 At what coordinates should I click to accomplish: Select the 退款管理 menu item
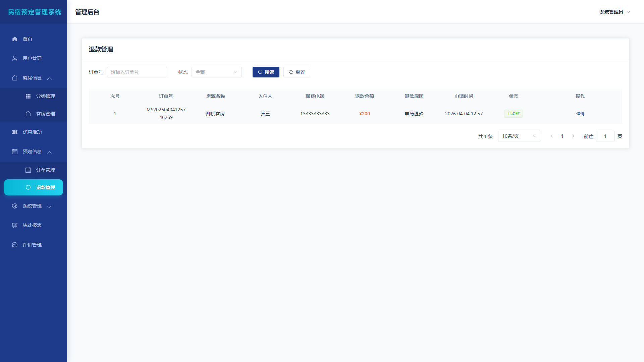[34, 187]
